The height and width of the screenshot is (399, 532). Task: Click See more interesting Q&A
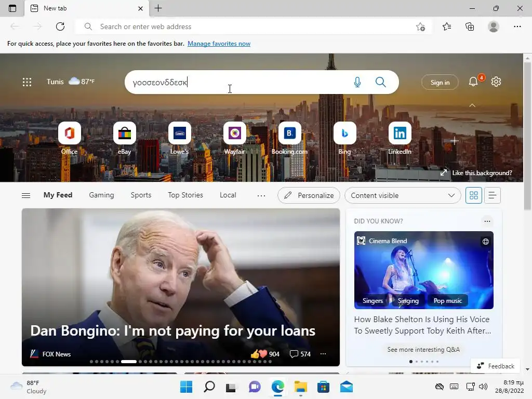(423, 350)
